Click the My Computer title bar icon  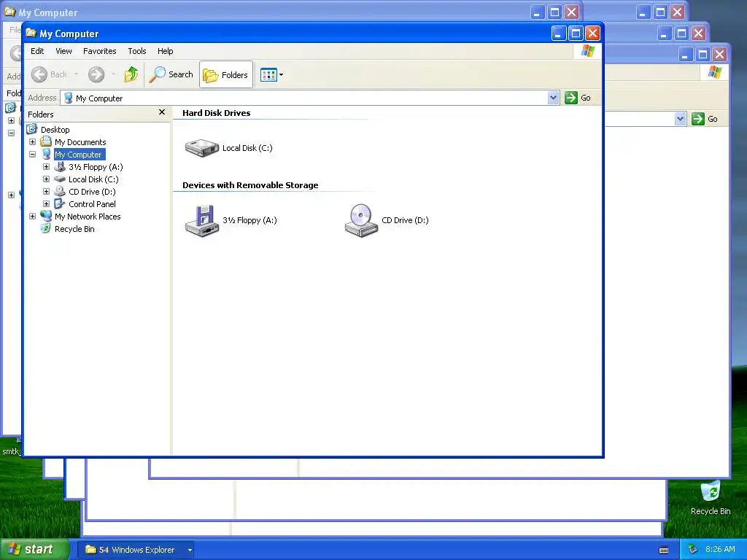point(31,33)
